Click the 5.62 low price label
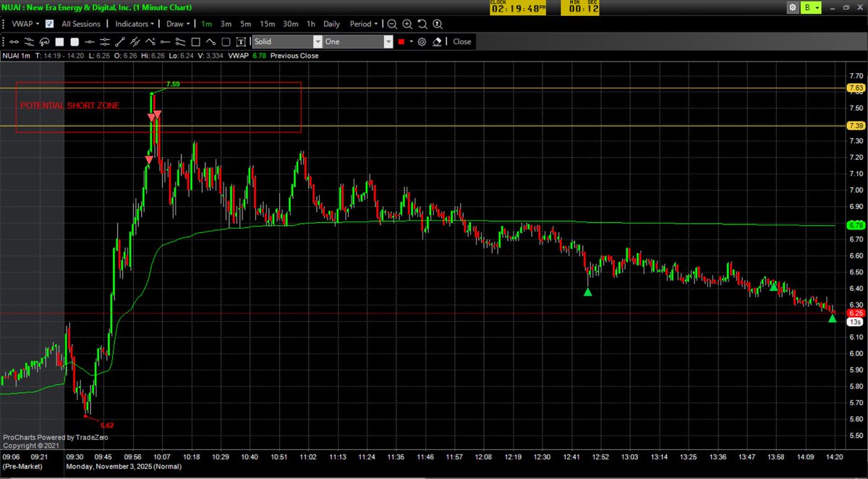 click(107, 425)
